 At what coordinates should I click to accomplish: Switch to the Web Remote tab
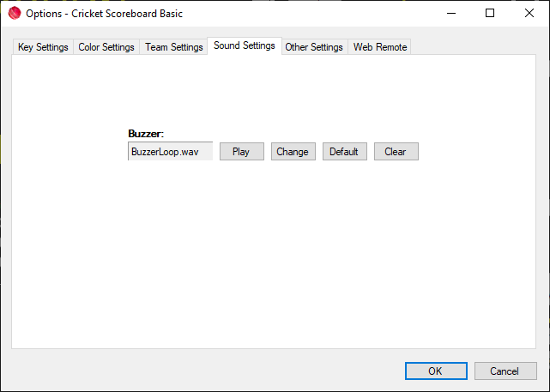(380, 47)
